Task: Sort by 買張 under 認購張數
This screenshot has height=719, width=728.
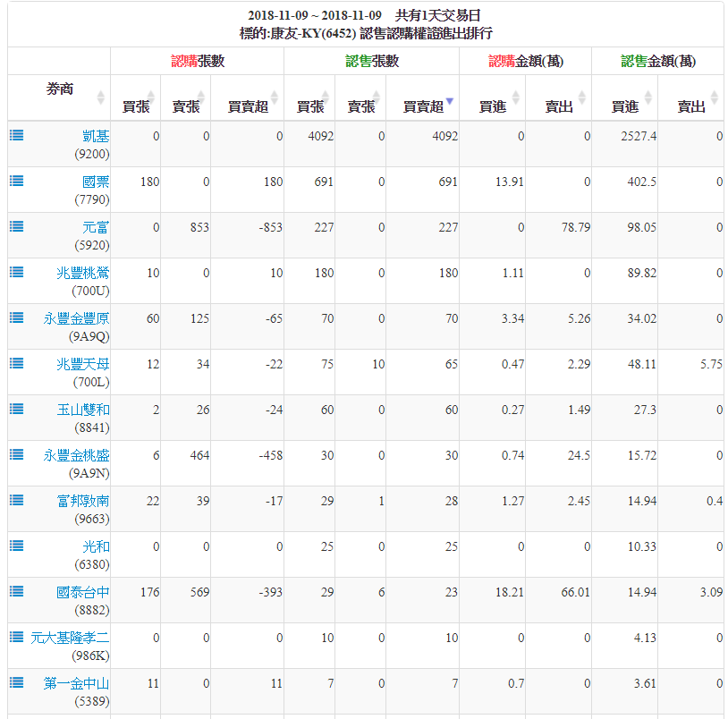Action: (x=136, y=106)
